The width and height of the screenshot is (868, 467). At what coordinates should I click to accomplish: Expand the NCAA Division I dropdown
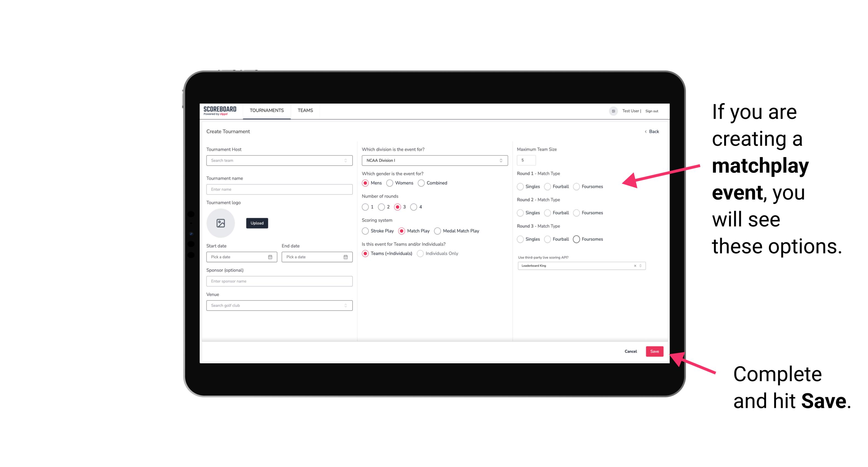tap(500, 160)
